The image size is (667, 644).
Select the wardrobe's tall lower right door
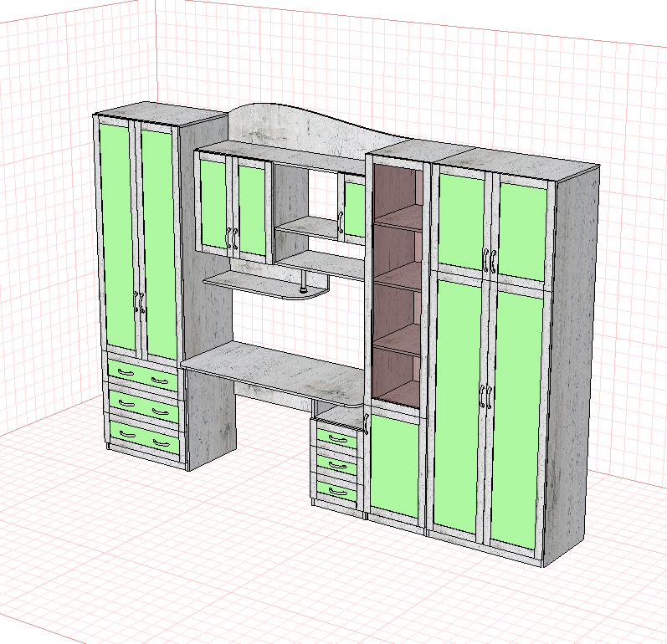pos(516,419)
